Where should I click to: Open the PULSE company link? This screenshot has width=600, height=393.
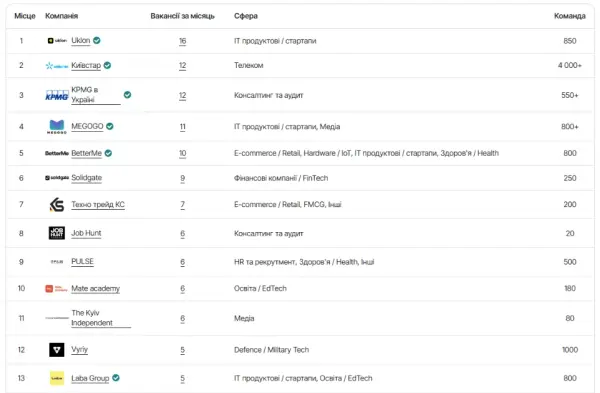pyautogui.click(x=82, y=261)
